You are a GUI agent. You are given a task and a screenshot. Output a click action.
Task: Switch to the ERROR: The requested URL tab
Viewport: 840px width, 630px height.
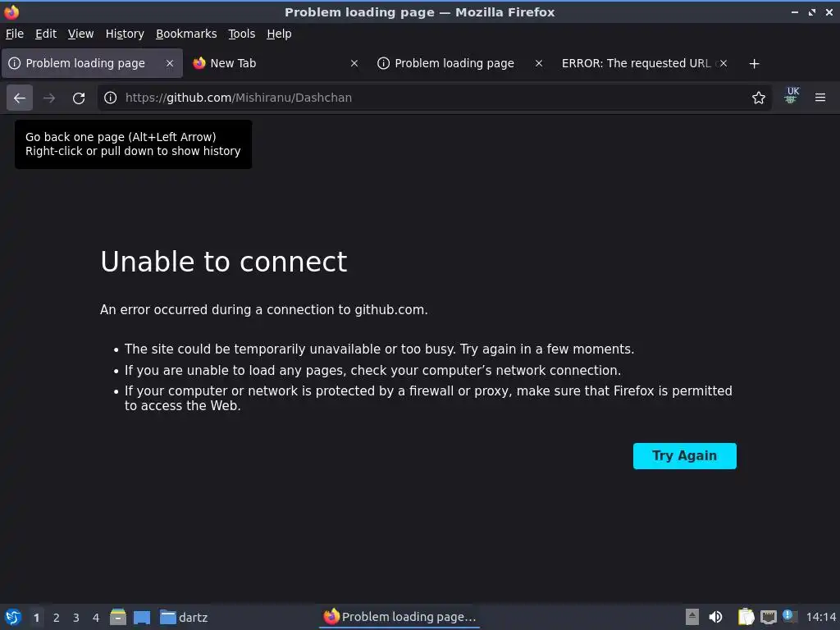click(645, 63)
